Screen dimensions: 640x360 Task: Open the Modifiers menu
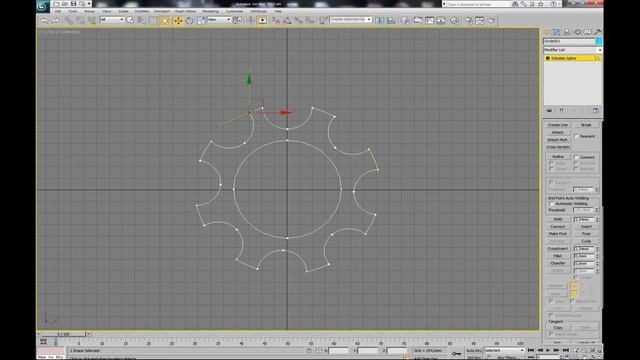tap(142, 11)
